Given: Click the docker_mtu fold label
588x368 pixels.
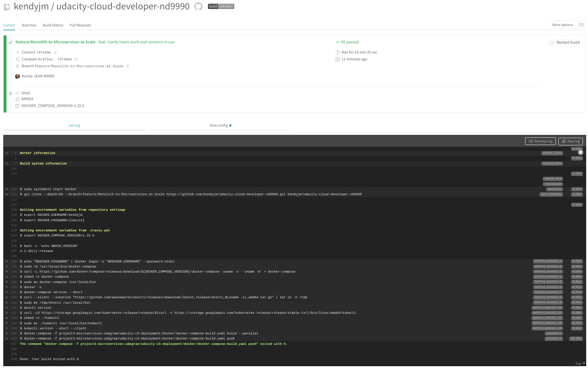Looking at the screenshot, I should click(x=553, y=179).
